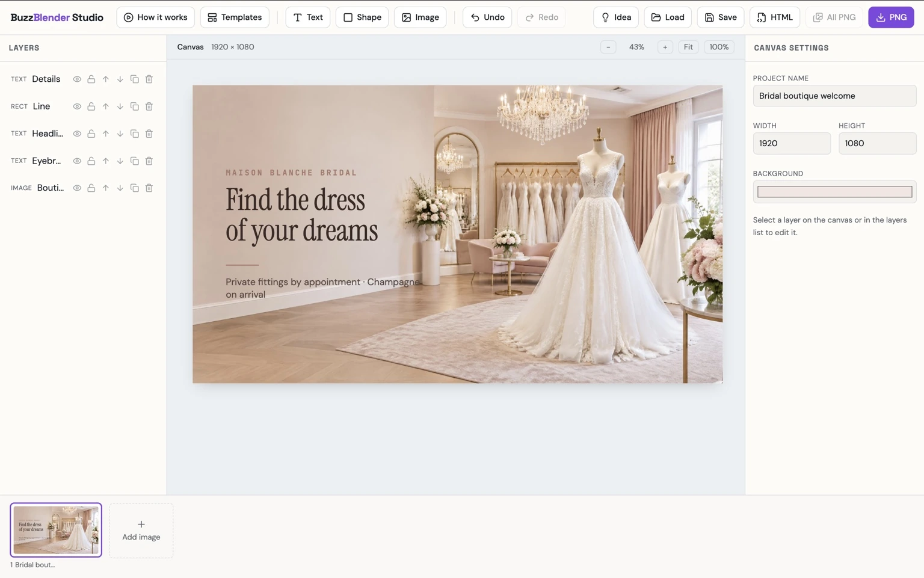
Task: Open the Idea generator
Action: pyautogui.click(x=616, y=17)
